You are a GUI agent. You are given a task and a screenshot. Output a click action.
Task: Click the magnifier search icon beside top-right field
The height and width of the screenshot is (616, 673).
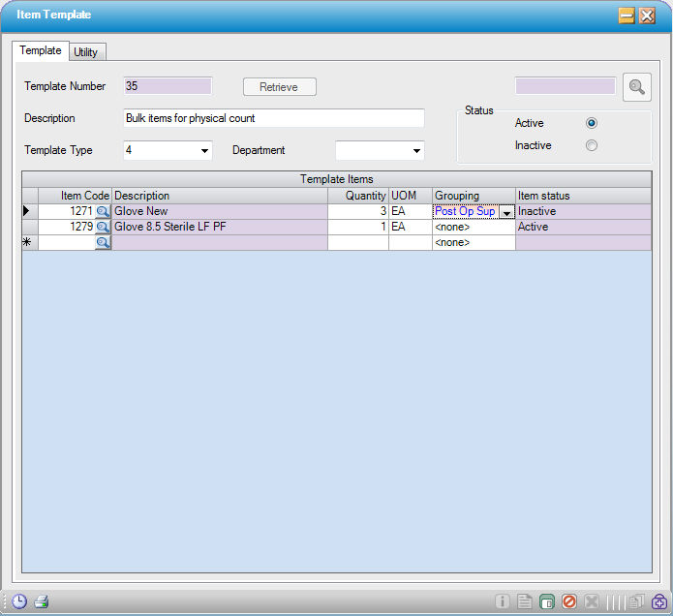click(636, 87)
